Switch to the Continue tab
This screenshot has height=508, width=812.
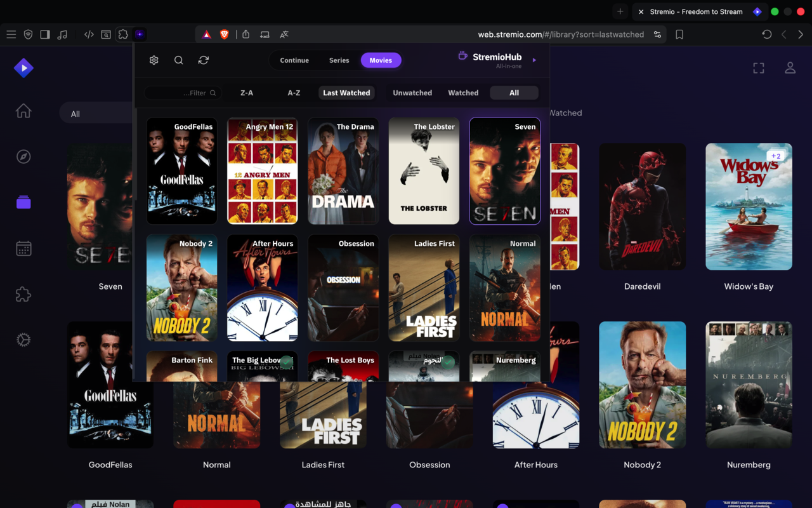click(x=294, y=60)
